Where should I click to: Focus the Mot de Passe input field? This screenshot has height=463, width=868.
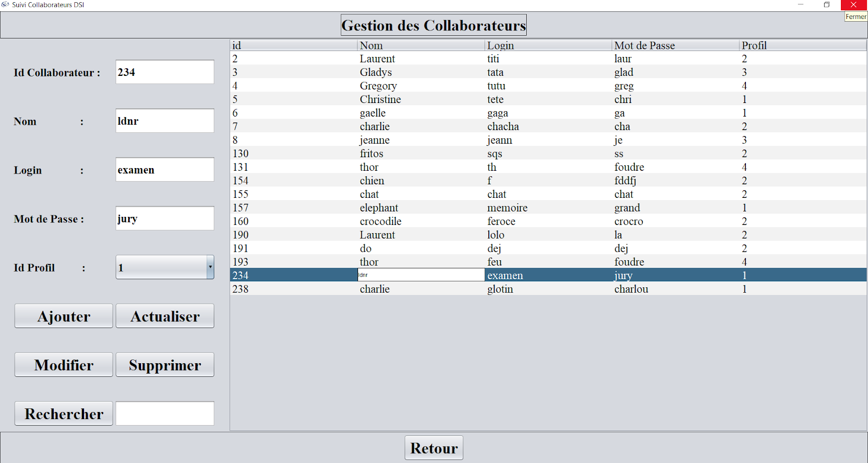[x=165, y=218]
